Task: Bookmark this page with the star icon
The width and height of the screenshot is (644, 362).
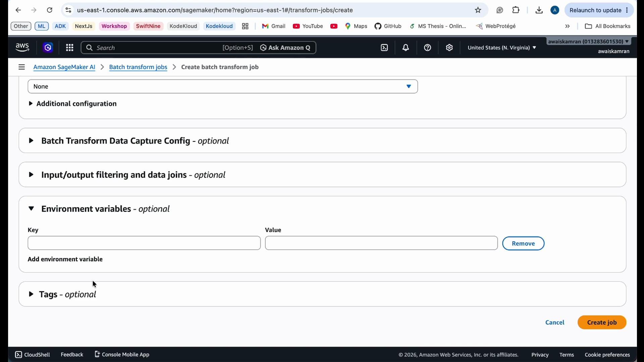Action: (478, 10)
